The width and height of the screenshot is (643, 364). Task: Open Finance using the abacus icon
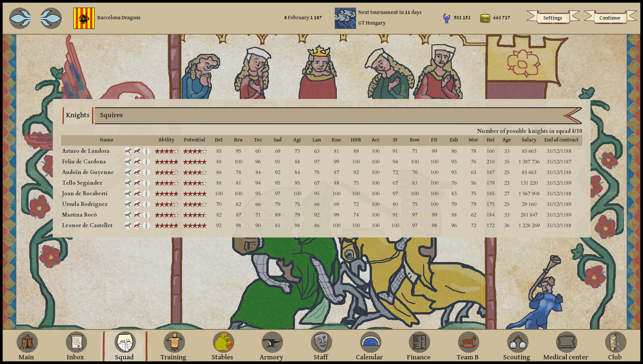(x=418, y=342)
